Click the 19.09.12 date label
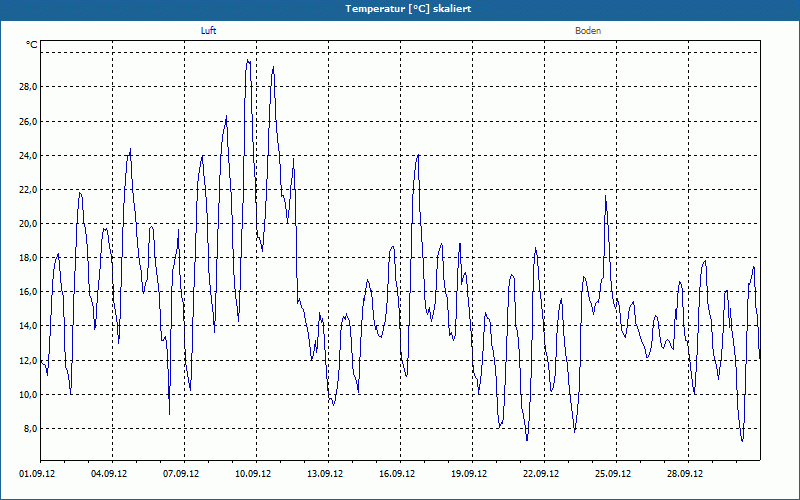The height and width of the screenshot is (500, 800). pyautogui.click(x=468, y=474)
